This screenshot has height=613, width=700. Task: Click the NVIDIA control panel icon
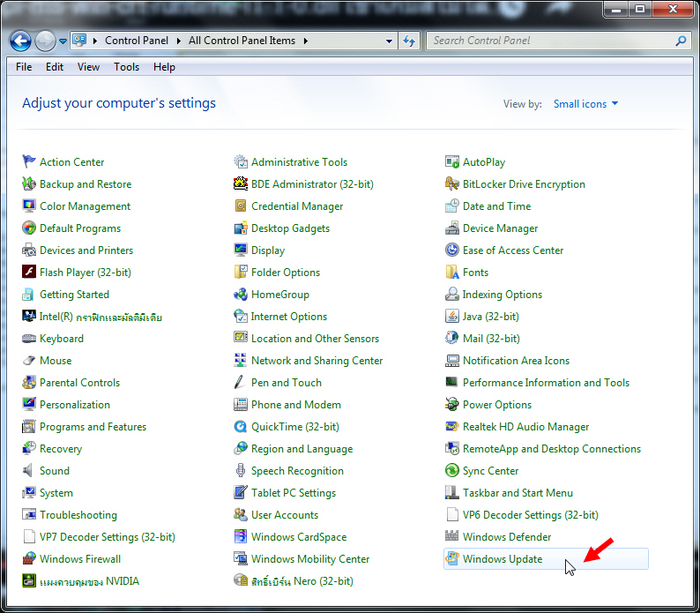[x=29, y=580]
